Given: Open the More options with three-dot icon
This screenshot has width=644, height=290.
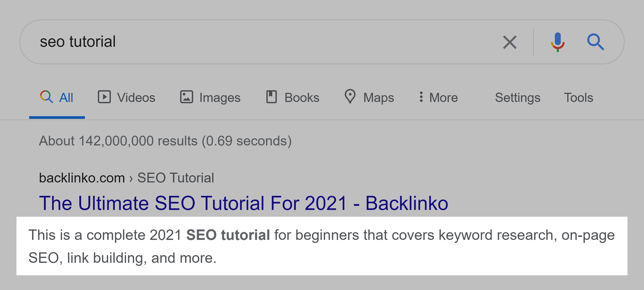Looking at the screenshot, I should (x=421, y=97).
